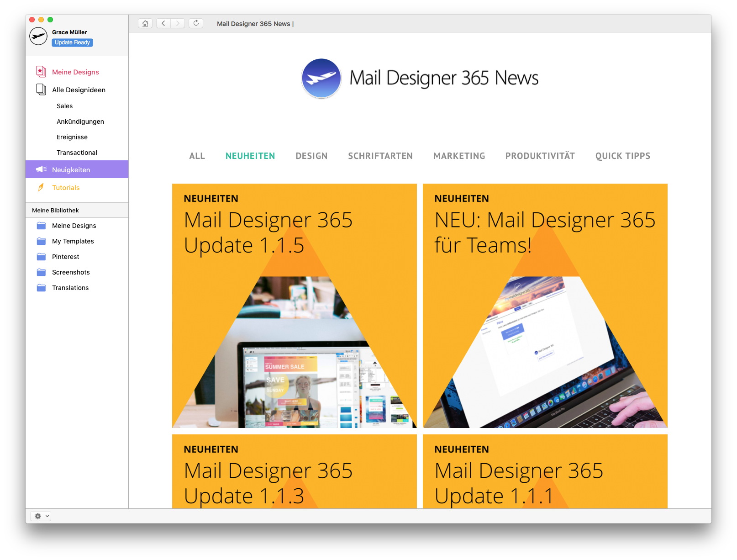737x560 pixels.
Task: Open the Mail Designer 365 für Teams article
Action: pyautogui.click(x=545, y=232)
